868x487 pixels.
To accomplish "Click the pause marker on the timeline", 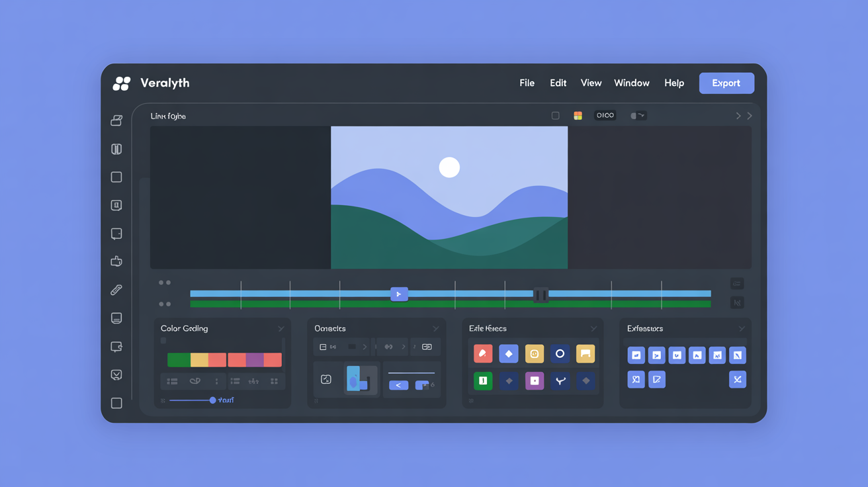I will [541, 295].
